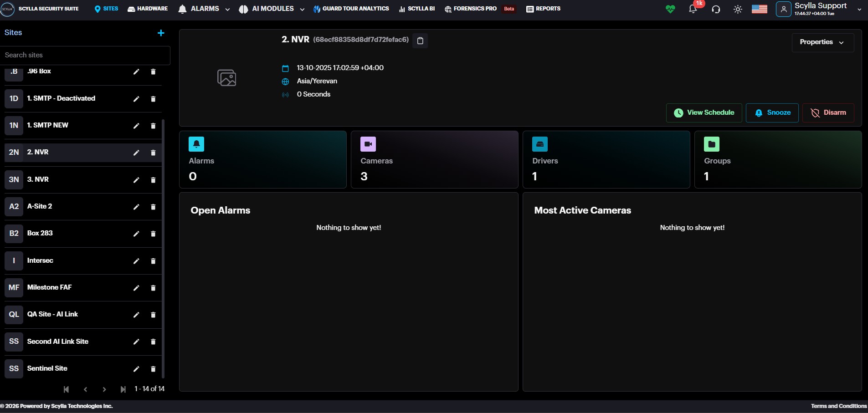
Task: Focus the Search sites input field
Action: [85, 55]
